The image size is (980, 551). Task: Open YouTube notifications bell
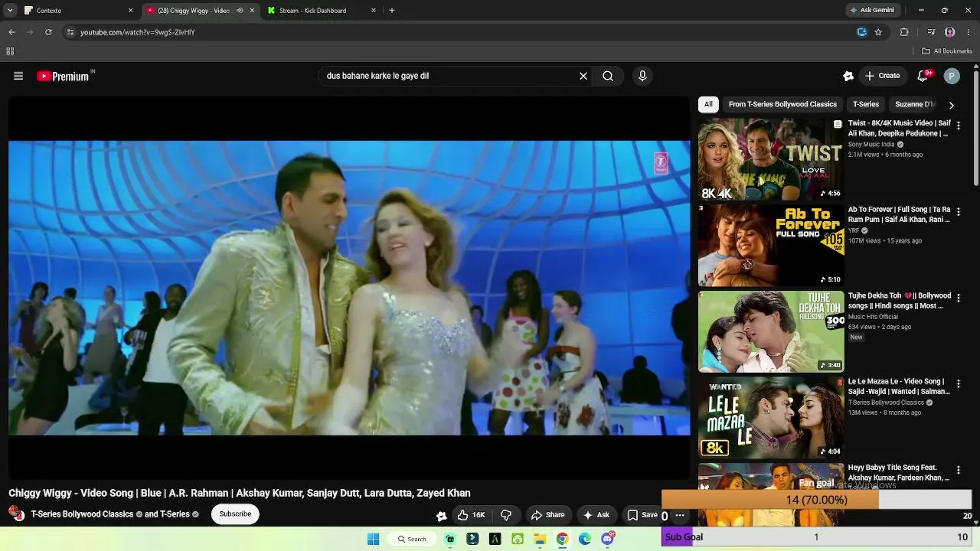coord(923,76)
